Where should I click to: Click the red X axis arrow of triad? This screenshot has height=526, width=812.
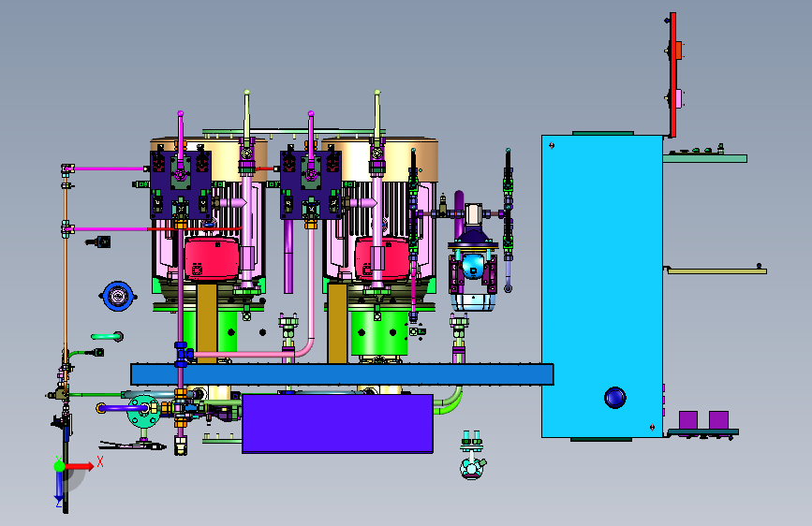click(x=78, y=466)
